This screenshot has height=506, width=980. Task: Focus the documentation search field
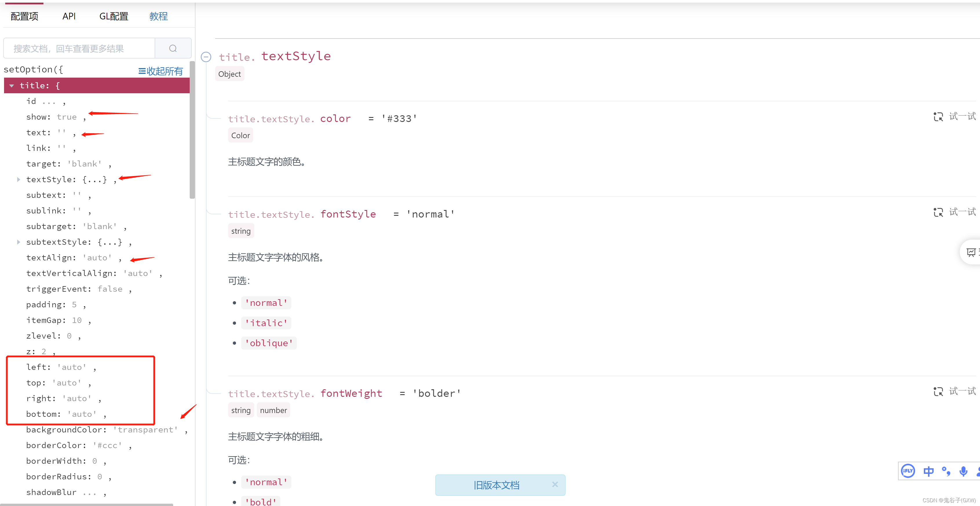[79, 48]
